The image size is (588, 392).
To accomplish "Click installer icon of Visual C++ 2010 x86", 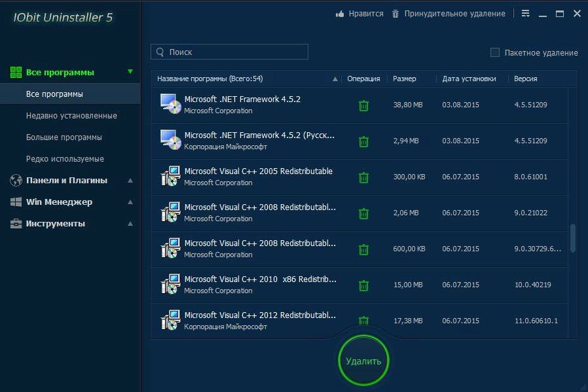I will pos(171,284).
